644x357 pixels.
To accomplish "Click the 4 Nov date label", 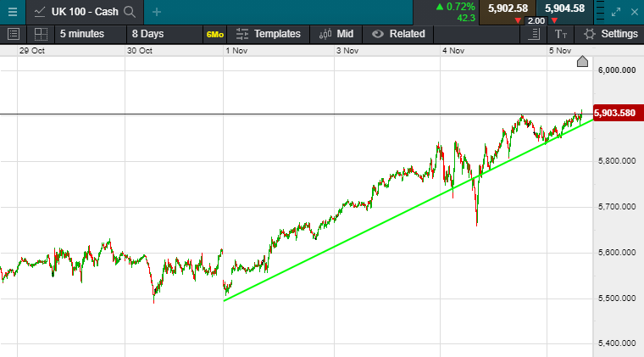I will 453,51.
